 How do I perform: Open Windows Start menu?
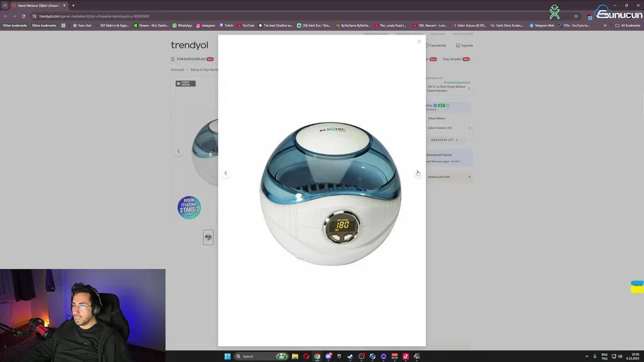(227, 356)
